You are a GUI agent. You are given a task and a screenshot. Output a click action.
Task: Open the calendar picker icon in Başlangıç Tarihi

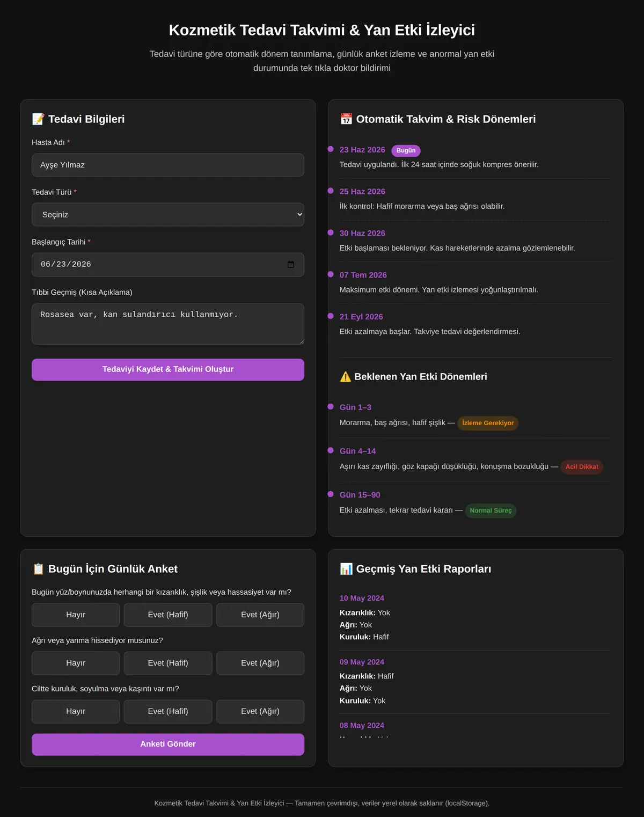point(291,265)
